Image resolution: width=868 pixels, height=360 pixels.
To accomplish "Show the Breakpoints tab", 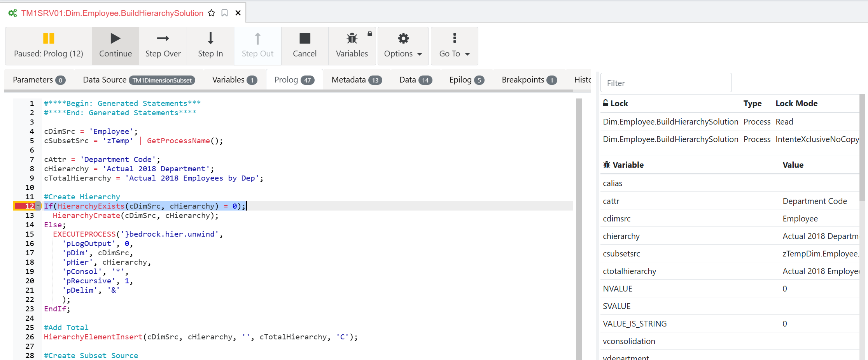I will [529, 80].
